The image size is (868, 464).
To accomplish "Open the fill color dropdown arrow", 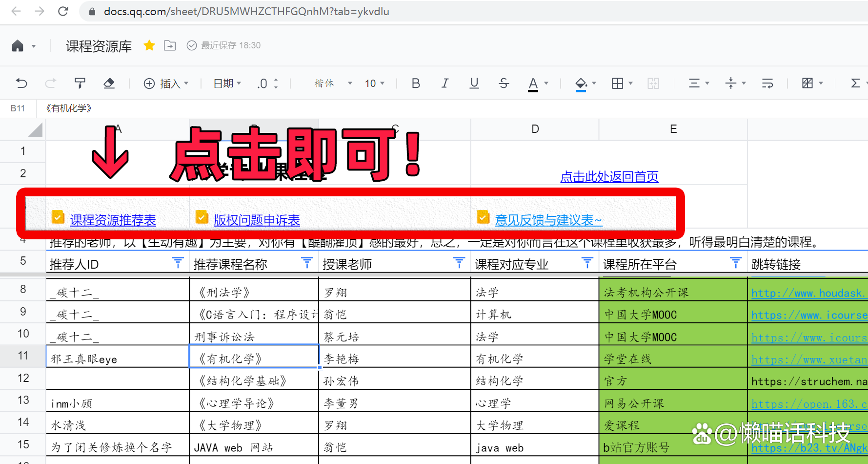I will point(594,84).
